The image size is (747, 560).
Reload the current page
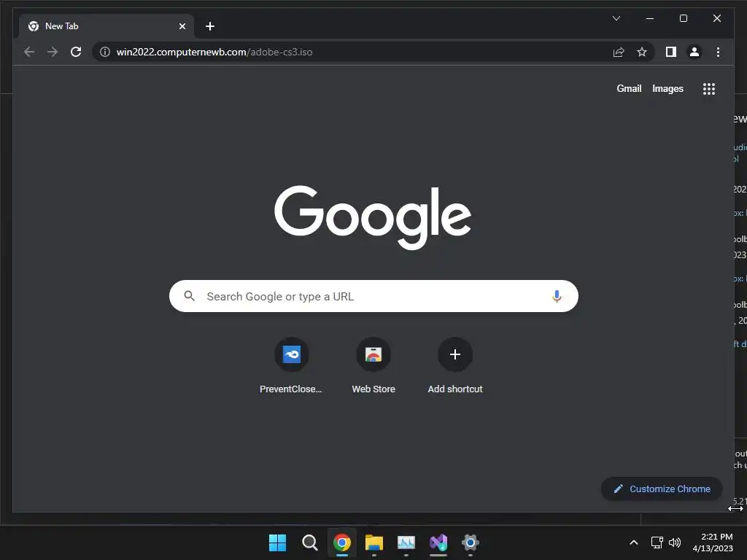(76, 52)
